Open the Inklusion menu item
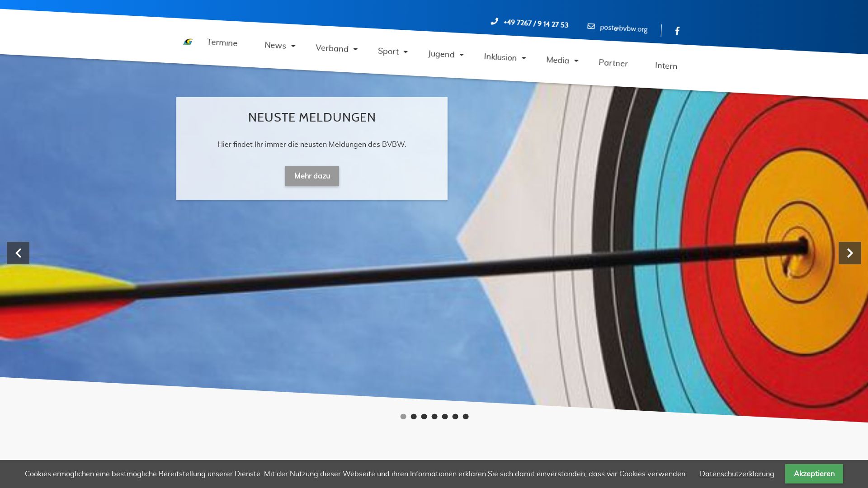The width and height of the screenshot is (868, 488). pos(500,57)
